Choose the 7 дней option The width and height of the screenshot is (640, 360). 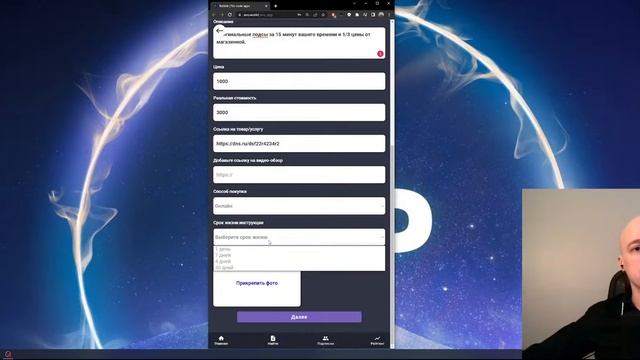[223, 255]
